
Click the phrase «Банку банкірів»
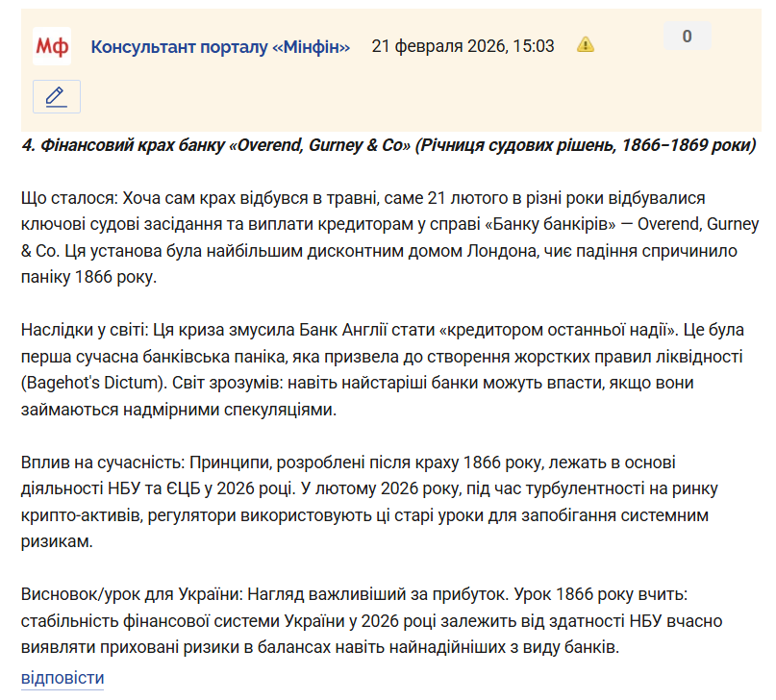(550, 224)
